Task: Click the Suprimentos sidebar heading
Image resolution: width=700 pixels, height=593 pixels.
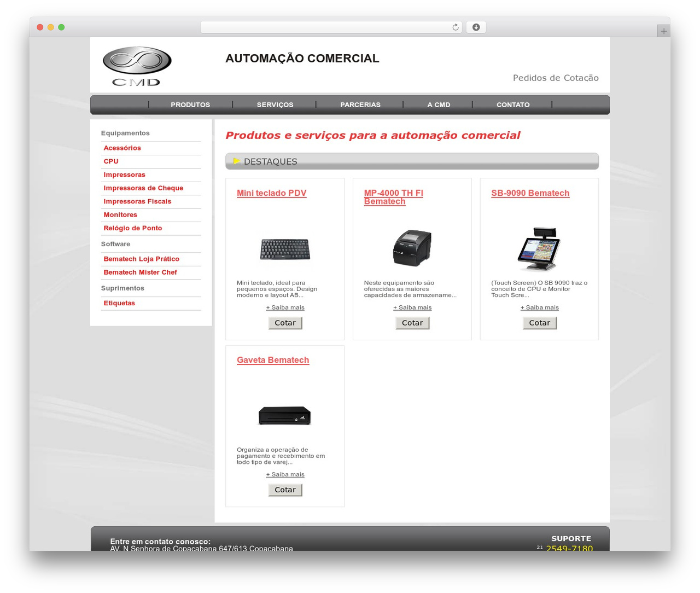Action: 122,288
